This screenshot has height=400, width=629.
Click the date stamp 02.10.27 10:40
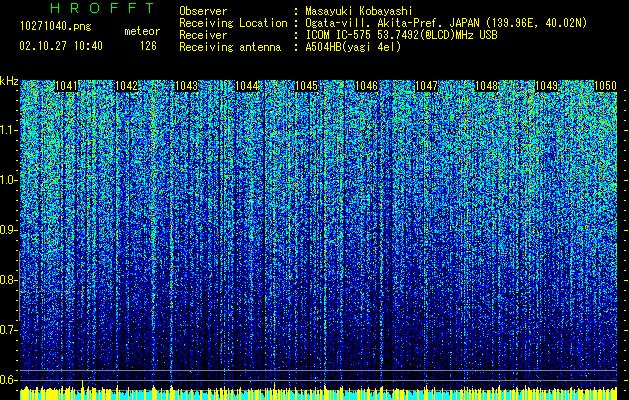coord(61,46)
